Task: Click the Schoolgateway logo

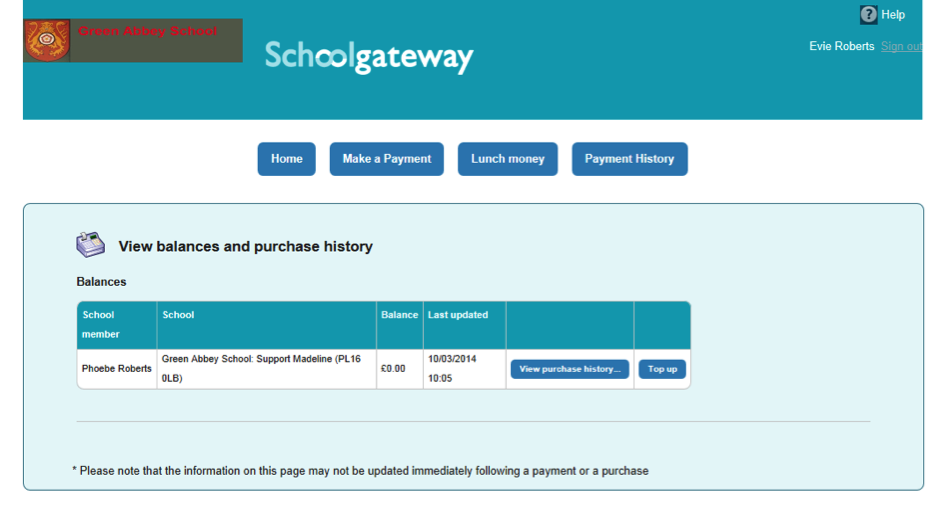Action: (x=368, y=57)
